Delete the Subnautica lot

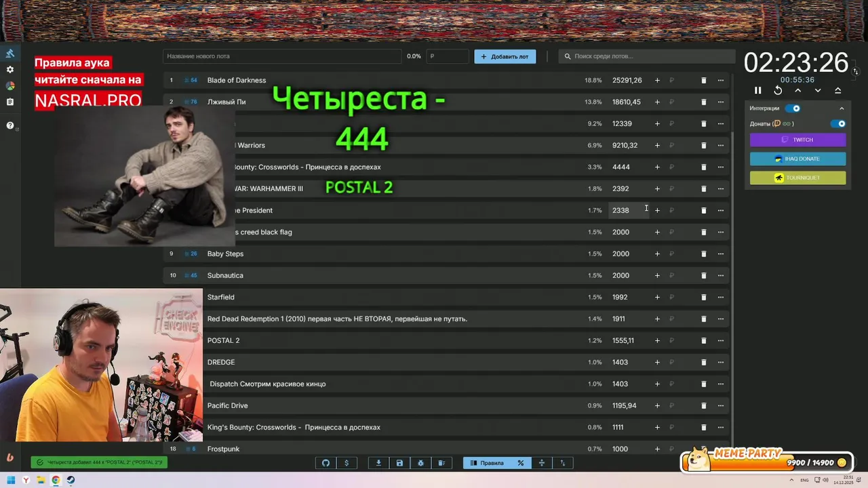tap(703, 275)
